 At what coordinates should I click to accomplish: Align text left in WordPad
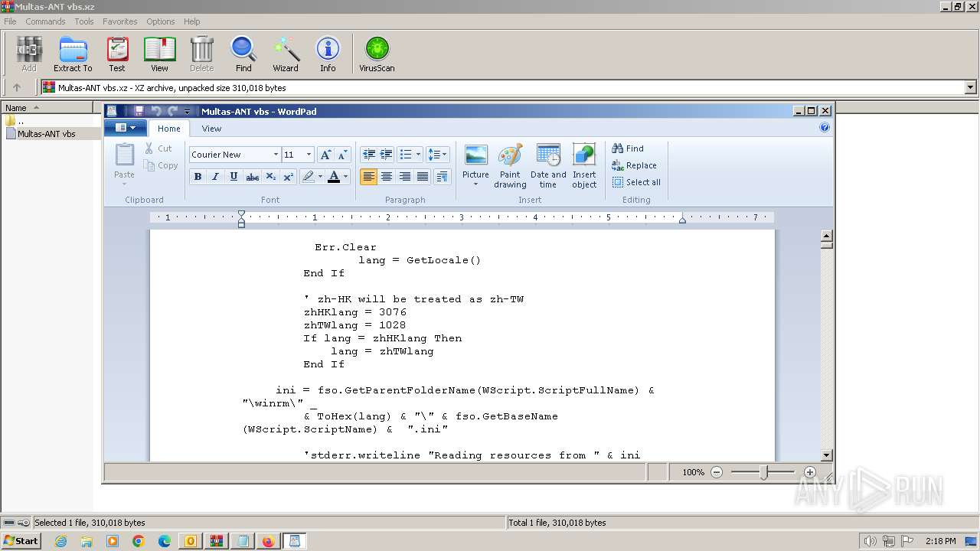coord(369,177)
